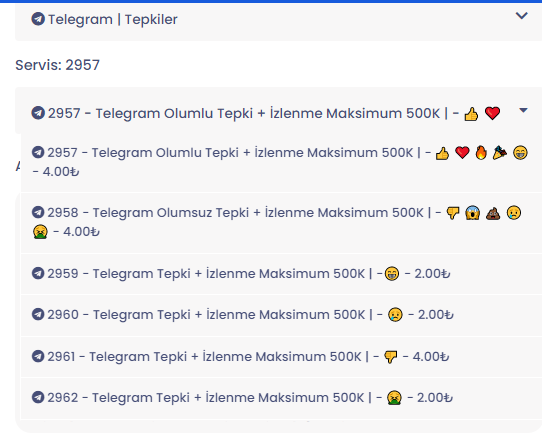Image resolution: width=542 pixels, height=433 pixels.
Task: Open the Telegram | Tepkiler category dropdown
Action: (278, 21)
